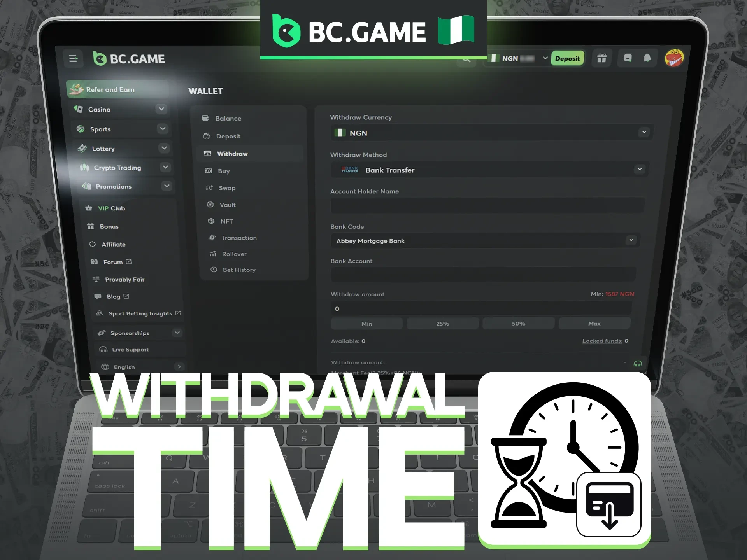The image size is (747, 560).
Task: Click the Deposit wallet icon
Action: (209, 136)
